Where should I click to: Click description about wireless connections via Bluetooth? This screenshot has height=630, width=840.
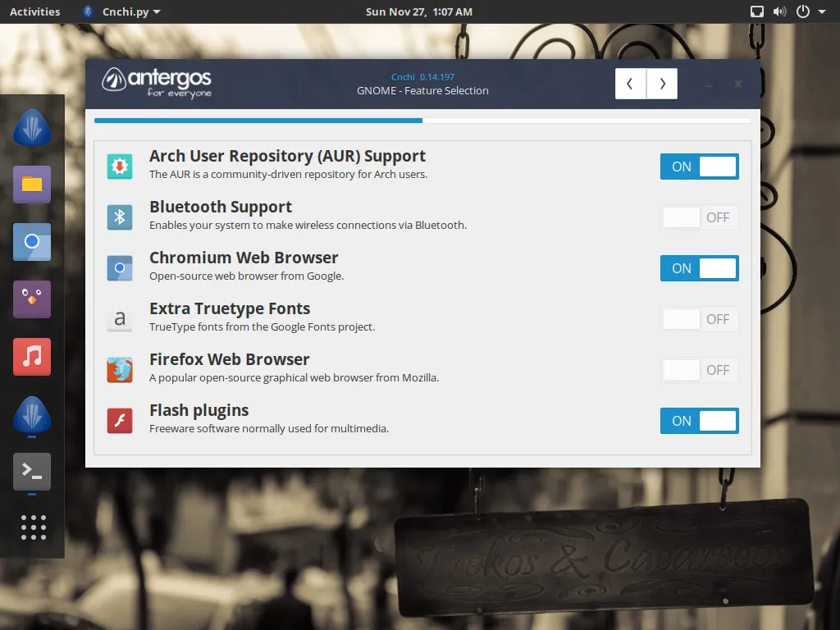tap(308, 225)
